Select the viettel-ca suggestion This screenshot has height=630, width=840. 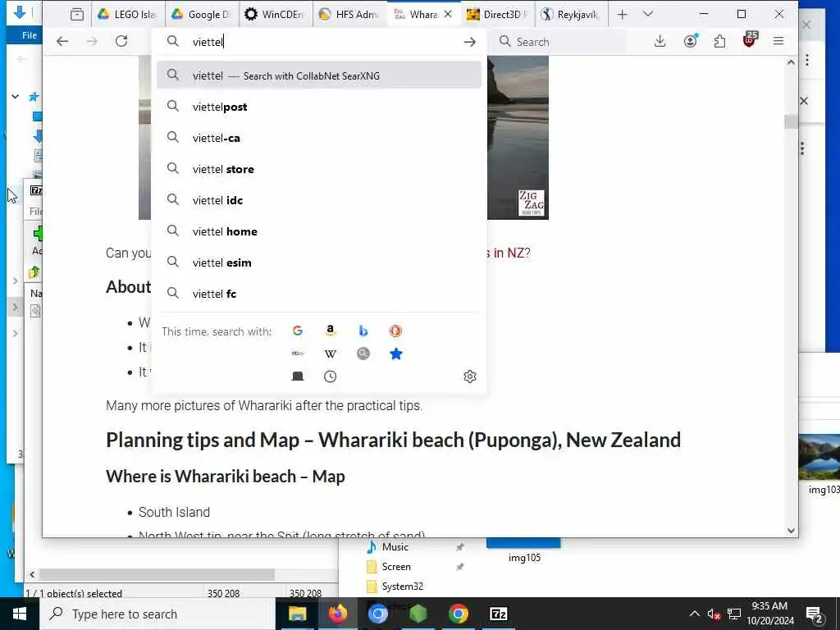click(319, 138)
